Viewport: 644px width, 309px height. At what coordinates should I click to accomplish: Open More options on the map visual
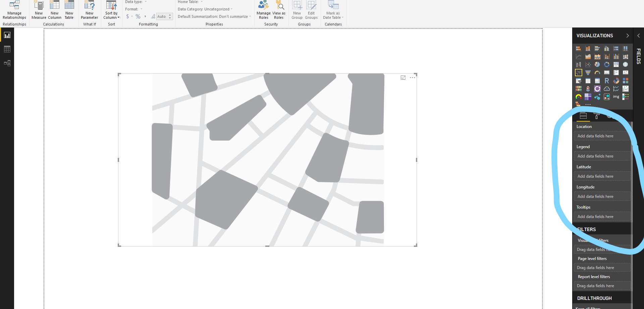(413, 78)
